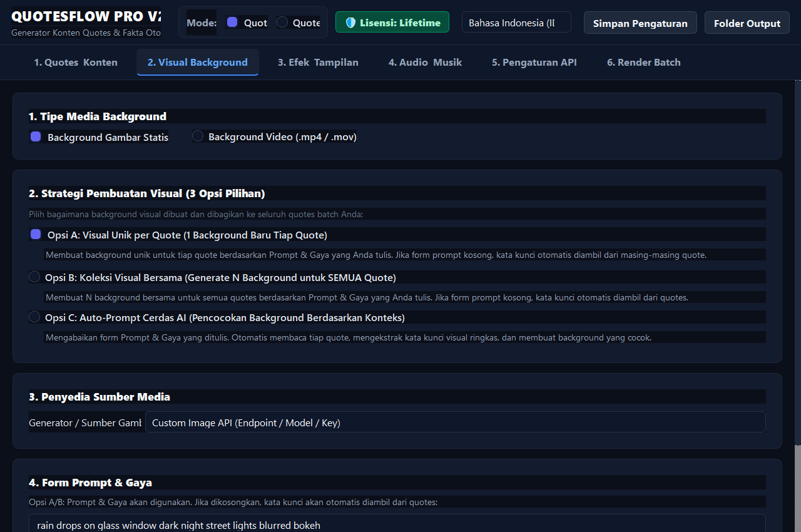Click the Opsi B description starting "Membuat N background"
The height and width of the screenshot is (532, 801).
point(367,297)
